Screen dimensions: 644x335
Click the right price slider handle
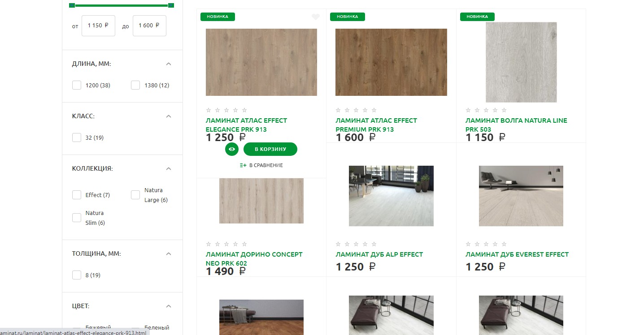(x=171, y=5)
